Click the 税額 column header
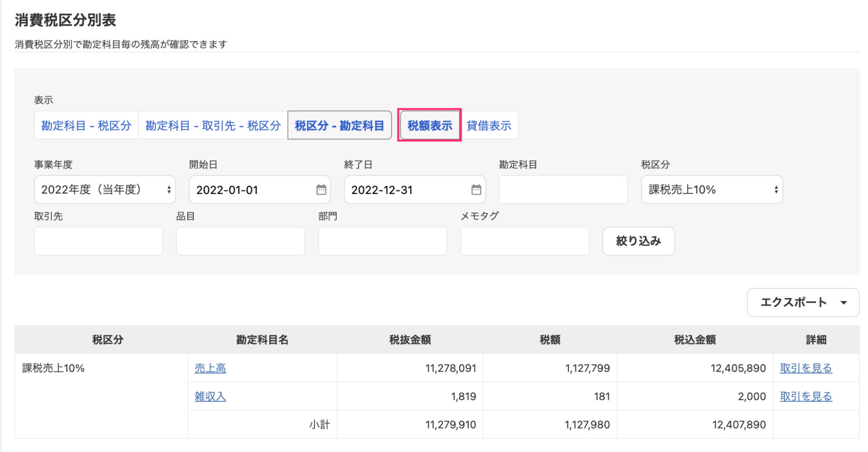868x452 pixels. (550, 340)
